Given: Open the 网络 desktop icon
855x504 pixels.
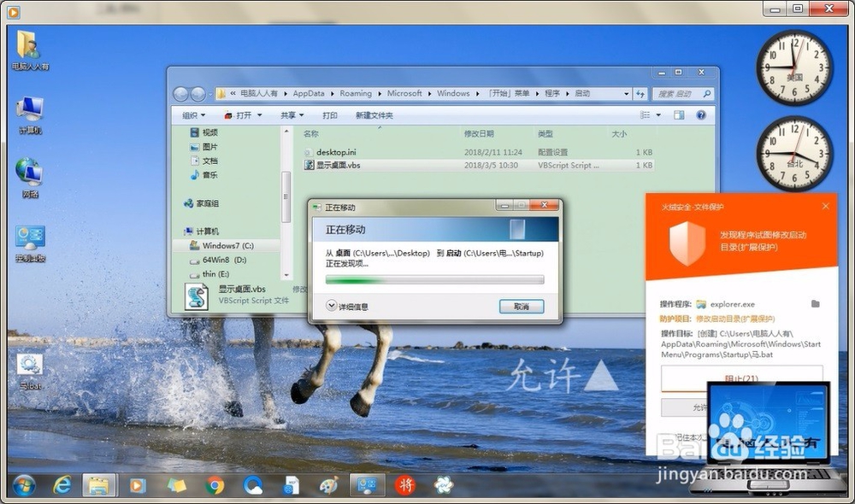Looking at the screenshot, I should pos(29,178).
